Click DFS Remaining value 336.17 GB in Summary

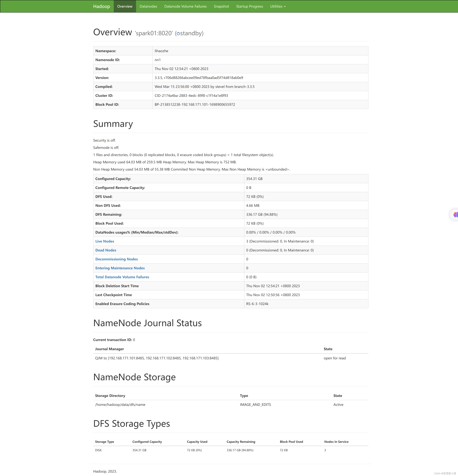tap(262, 215)
